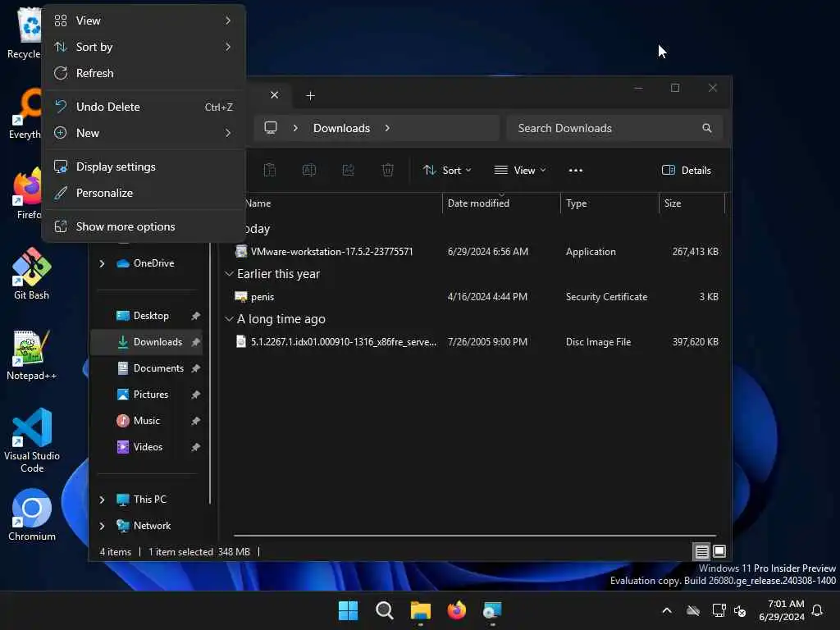
Task: Expand the OneDrive tree node
Action: 102,263
